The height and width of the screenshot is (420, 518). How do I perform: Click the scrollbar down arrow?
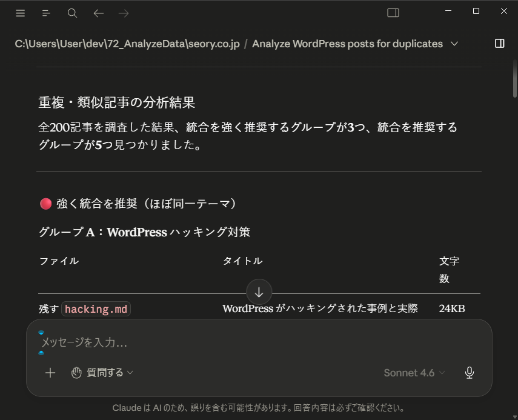click(515, 417)
